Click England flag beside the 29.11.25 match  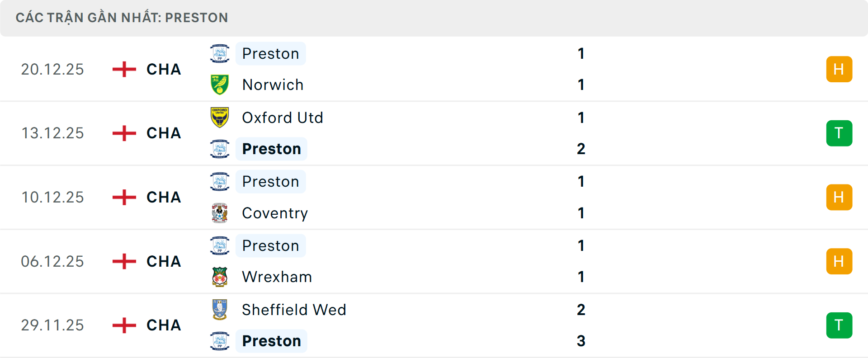(124, 325)
